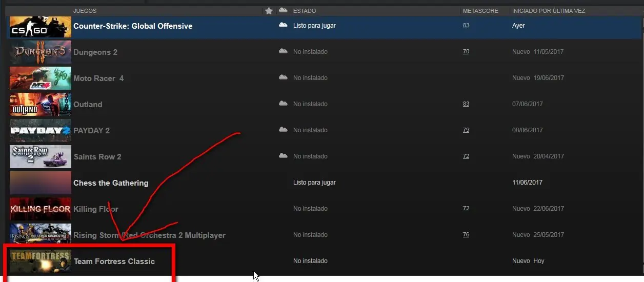Open the Killing Floor metascore 72 link
This screenshot has width=644, height=282.
pos(466,209)
